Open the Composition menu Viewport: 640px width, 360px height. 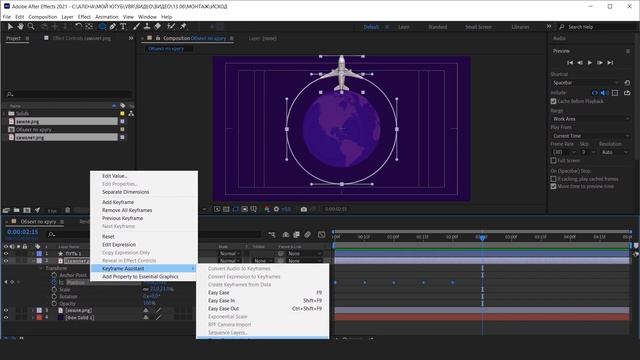[42, 17]
